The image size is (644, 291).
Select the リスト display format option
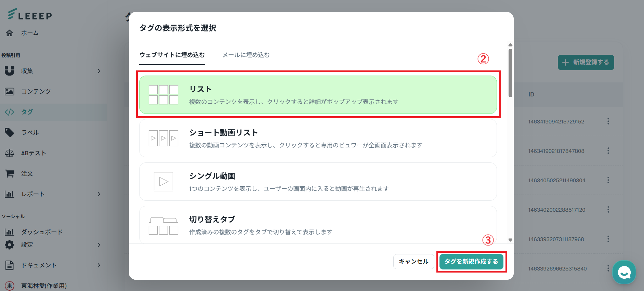point(318,95)
